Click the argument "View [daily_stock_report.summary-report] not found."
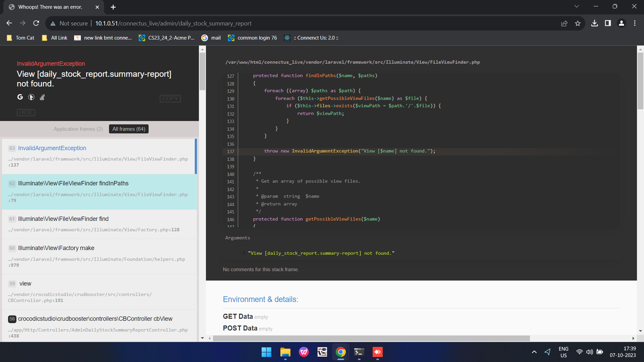Viewport: 644px width, 362px height. tap(321, 253)
